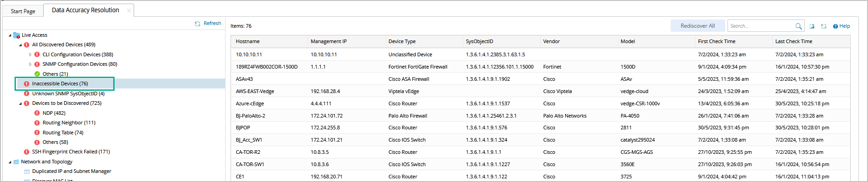Collapse the All Discovered Devices node
The image size is (868, 182).
coord(20,45)
